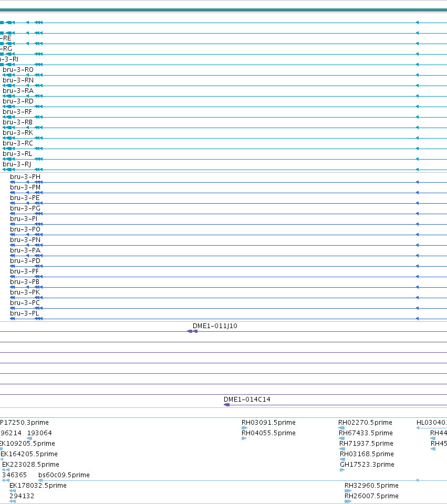This screenshot has width=447, height=504.
Task: Open the RH71937.5prime EST label
Action: 366,444
